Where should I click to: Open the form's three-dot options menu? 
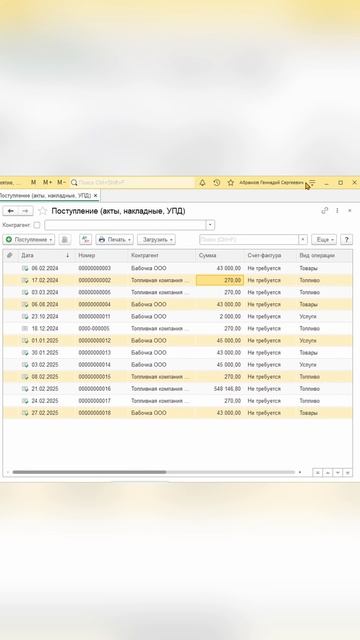click(337, 211)
